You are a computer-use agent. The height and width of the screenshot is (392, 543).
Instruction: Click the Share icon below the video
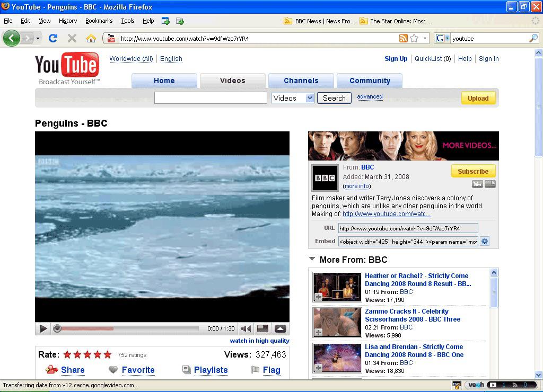click(x=52, y=370)
